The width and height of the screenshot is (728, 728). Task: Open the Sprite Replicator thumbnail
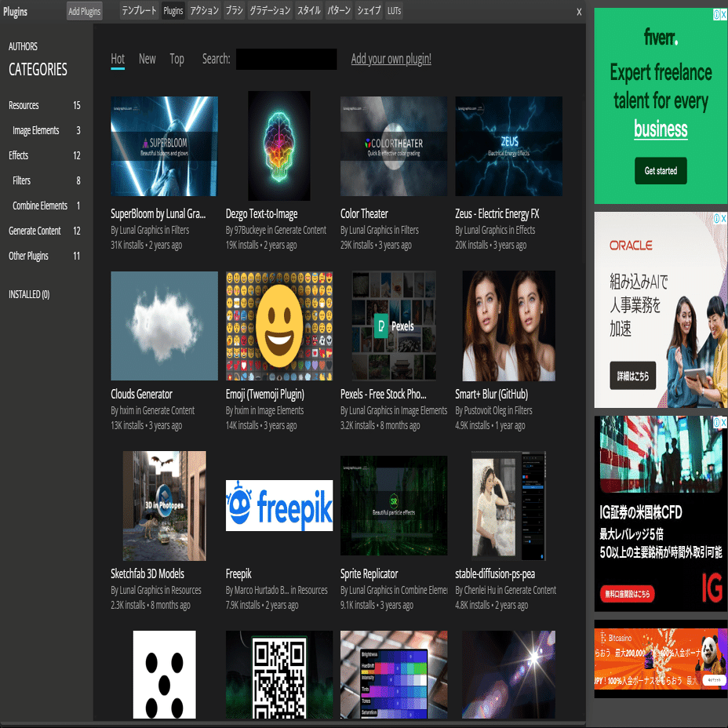pos(394,506)
